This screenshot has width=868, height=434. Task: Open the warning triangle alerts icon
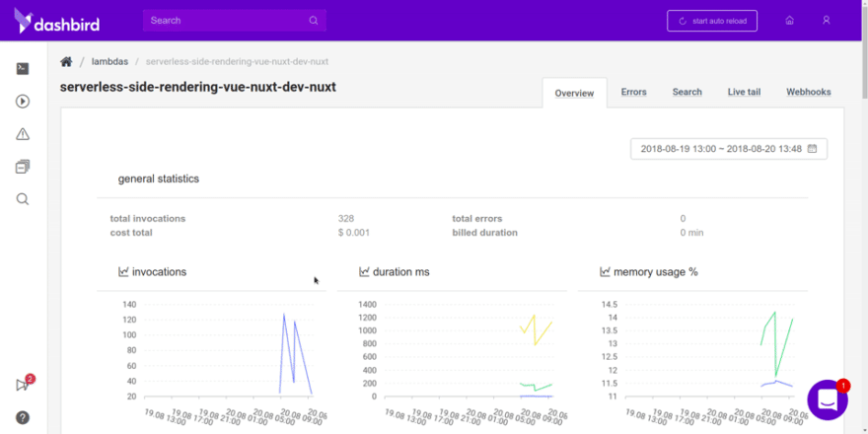(23, 134)
